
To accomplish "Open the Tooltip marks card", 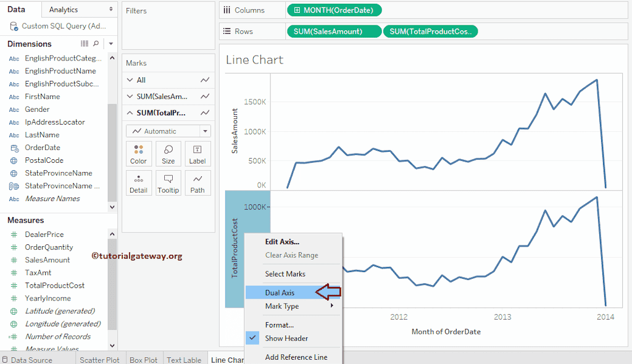I will (x=168, y=183).
